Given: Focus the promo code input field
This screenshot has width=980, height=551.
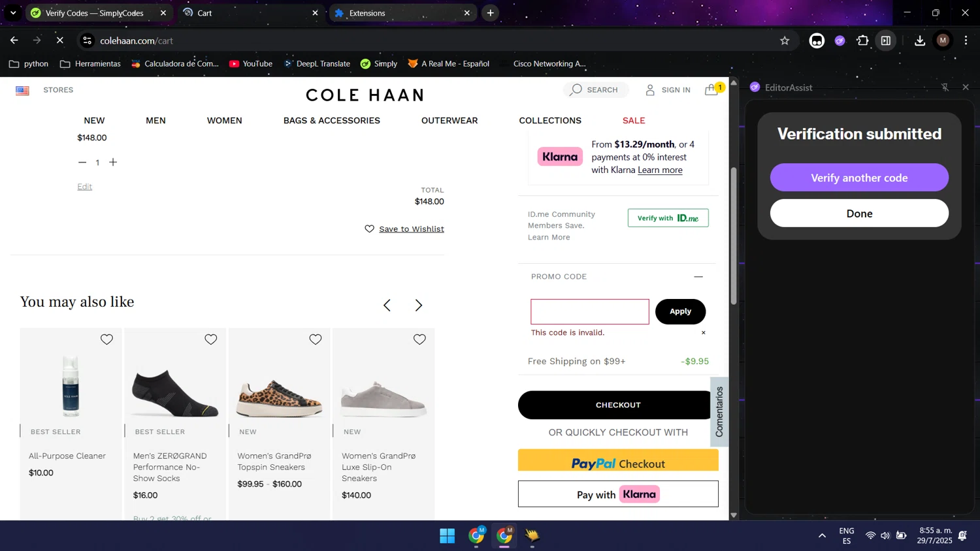Looking at the screenshot, I should (590, 311).
